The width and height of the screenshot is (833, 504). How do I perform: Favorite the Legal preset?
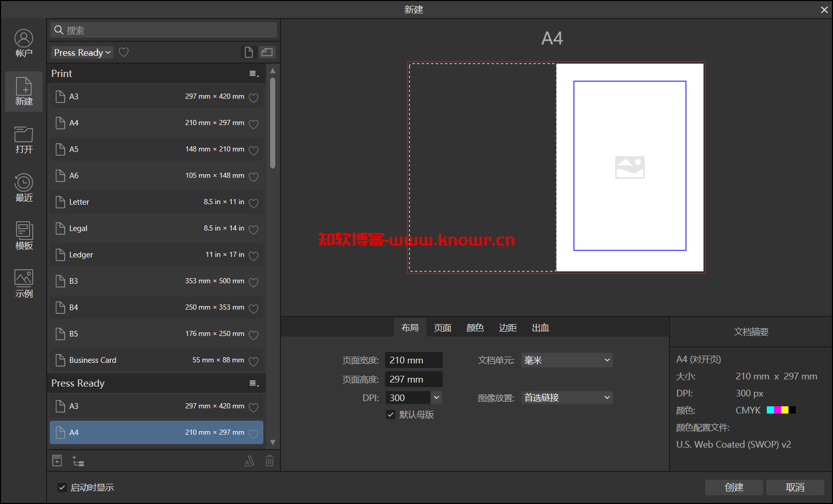click(254, 230)
